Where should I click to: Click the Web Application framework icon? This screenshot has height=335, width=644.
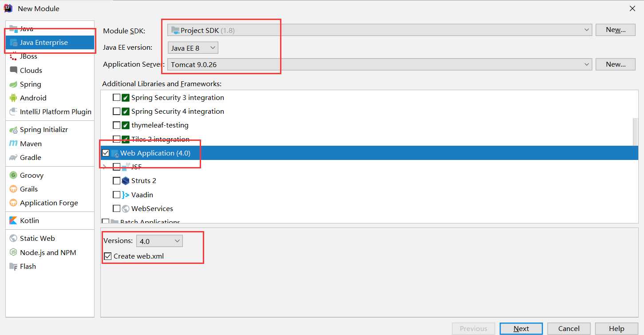115,153
